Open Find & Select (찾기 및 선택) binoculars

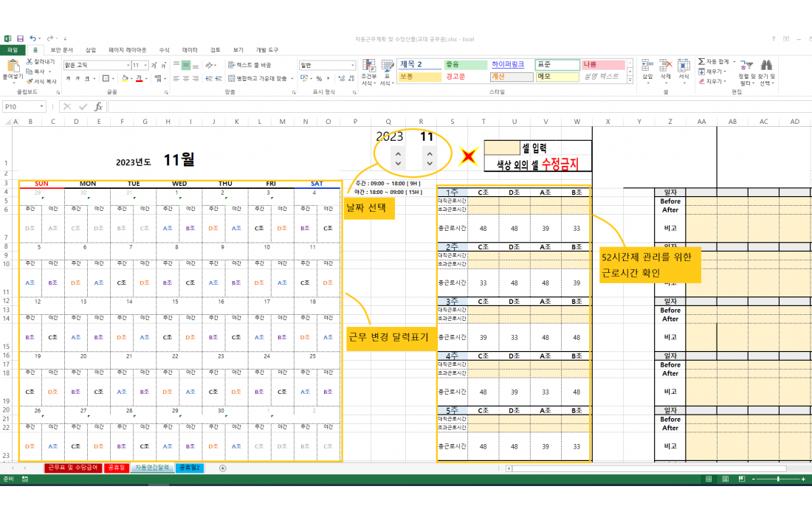coord(767,68)
